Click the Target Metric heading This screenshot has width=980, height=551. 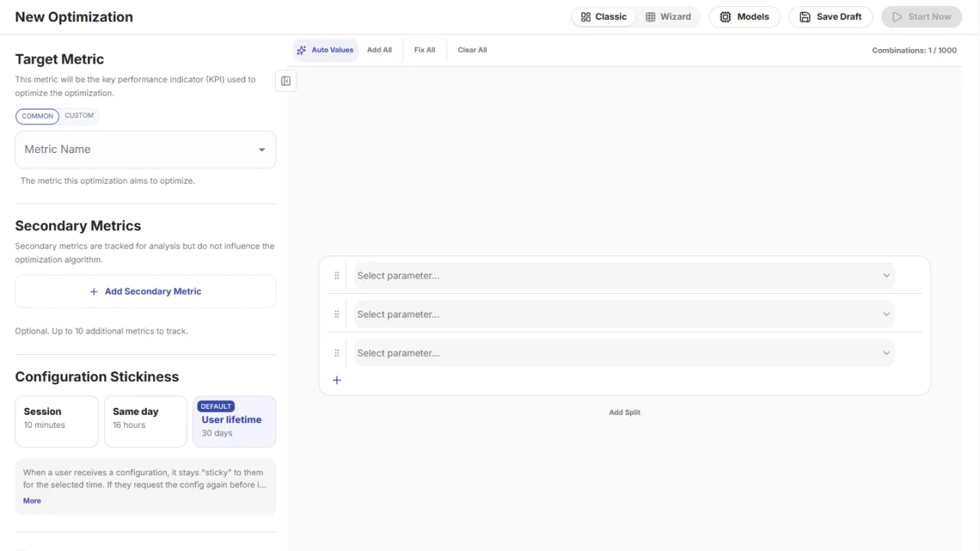pos(60,59)
